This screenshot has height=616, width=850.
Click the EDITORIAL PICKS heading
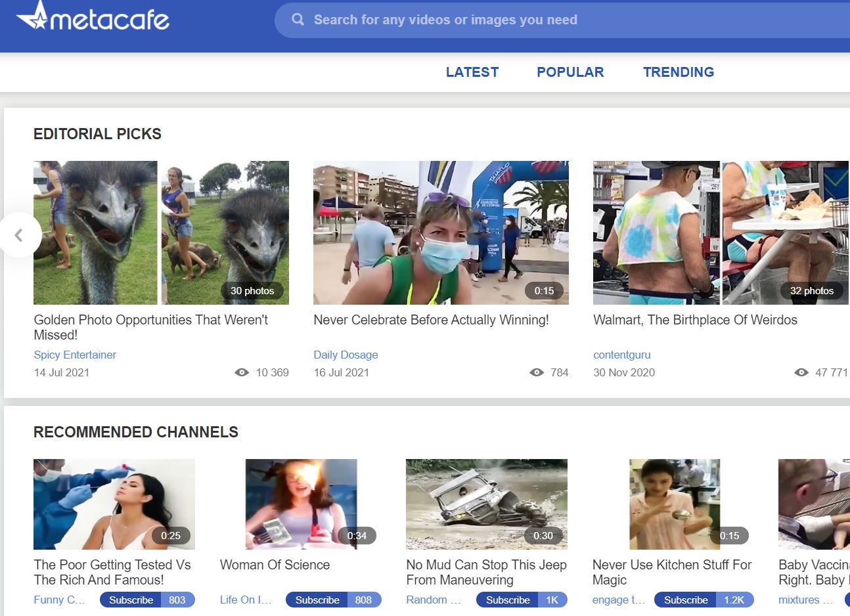click(x=97, y=134)
